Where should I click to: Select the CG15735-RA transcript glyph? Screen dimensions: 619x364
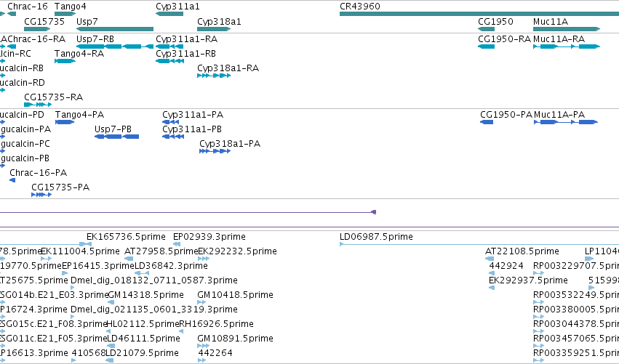tap(38, 105)
